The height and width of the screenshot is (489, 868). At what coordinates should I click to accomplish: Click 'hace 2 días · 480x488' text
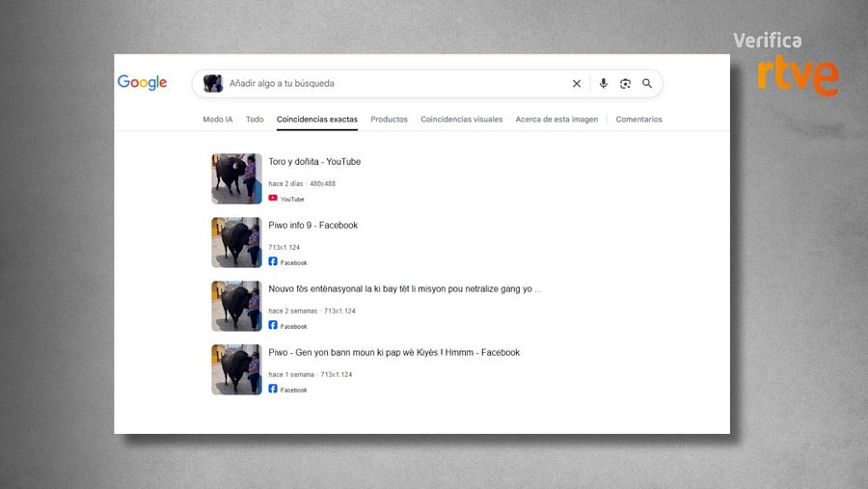(302, 184)
